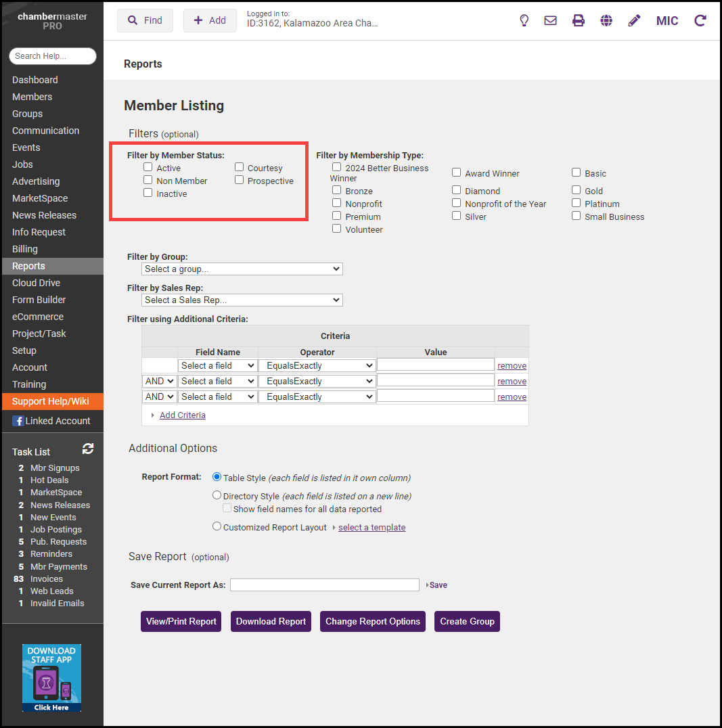Expand the Select a Sales Rep dropdown
Screen dimensions: 722x728
click(242, 300)
